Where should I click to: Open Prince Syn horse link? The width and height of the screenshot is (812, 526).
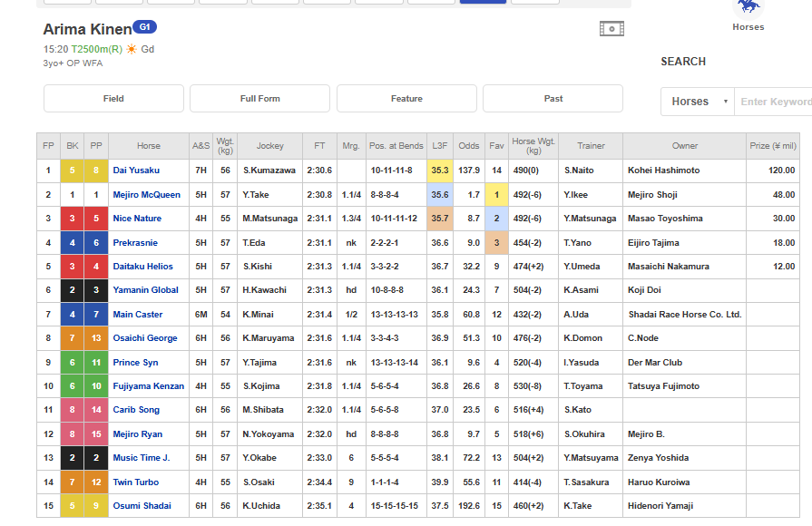click(136, 363)
